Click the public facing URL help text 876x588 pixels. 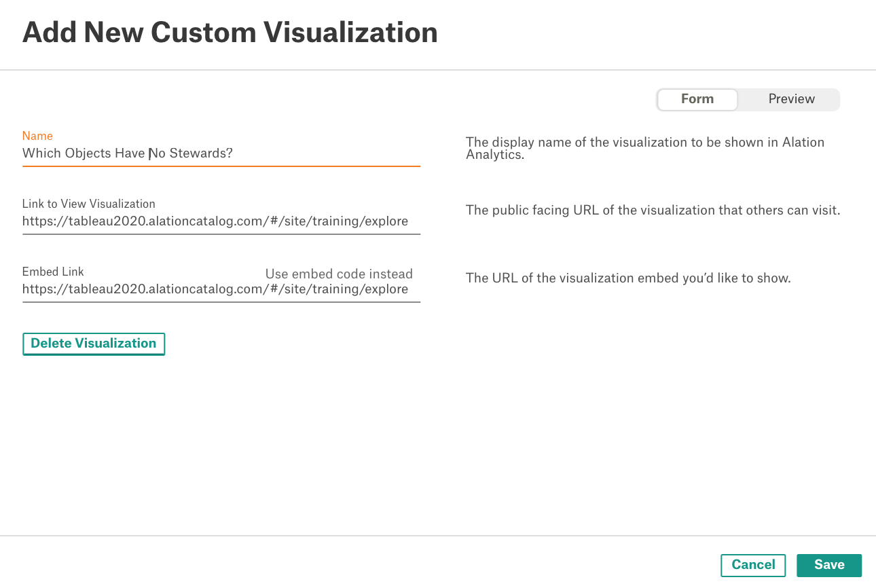tap(653, 210)
